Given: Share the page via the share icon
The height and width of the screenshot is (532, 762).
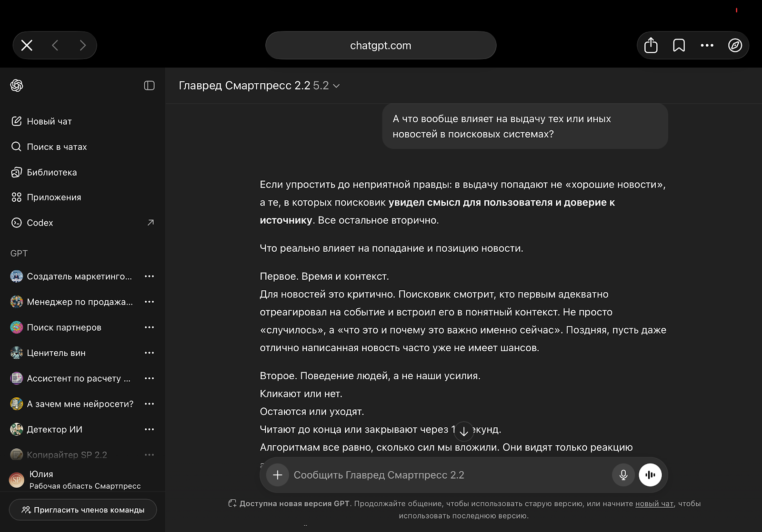Looking at the screenshot, I should coord(651,45).
